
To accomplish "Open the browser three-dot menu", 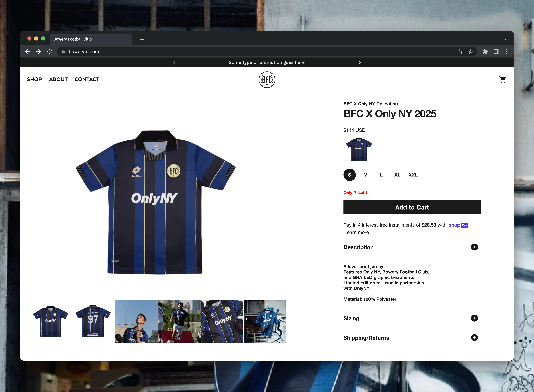I will pyautogui.click(x=506, y=52).
